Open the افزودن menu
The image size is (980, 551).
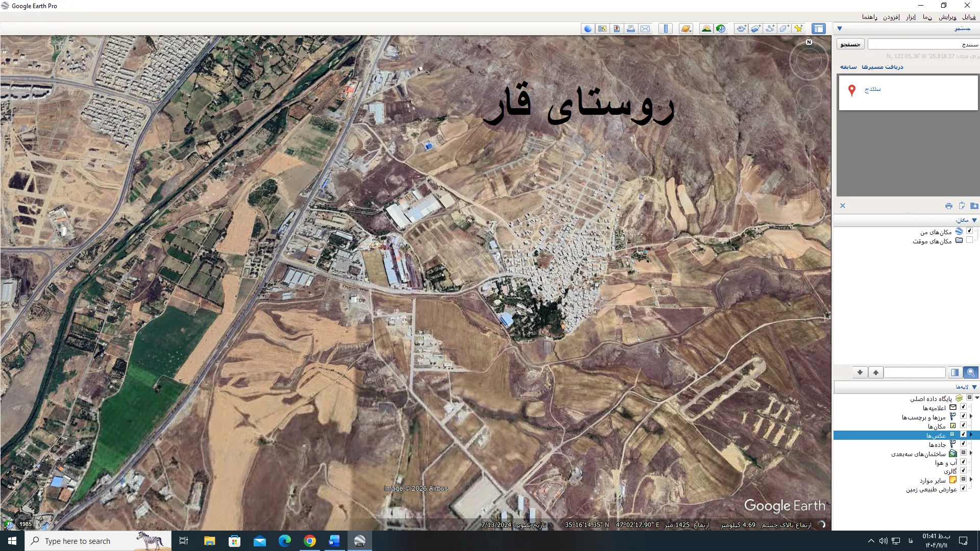pos(891,17)
